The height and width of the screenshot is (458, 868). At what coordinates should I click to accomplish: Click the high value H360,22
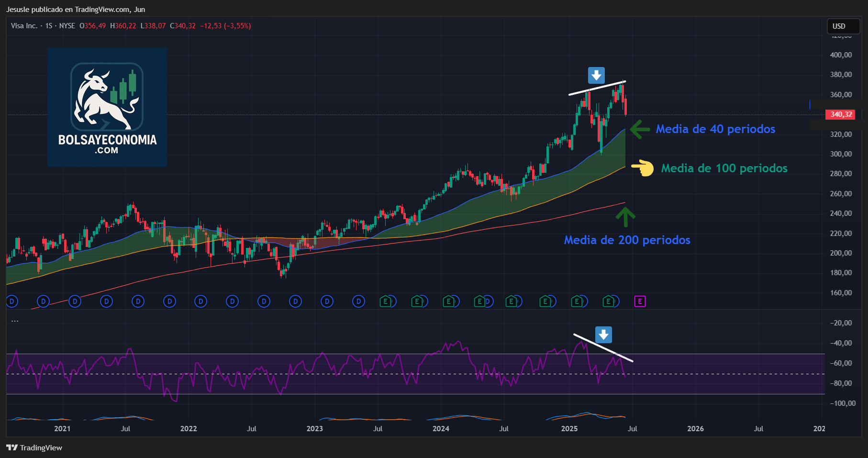pyautogui.click(x=123, y=26)
